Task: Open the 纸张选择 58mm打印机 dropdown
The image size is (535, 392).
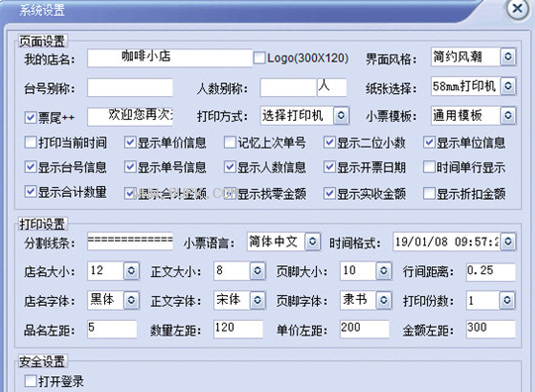Action: pos(507,86)
